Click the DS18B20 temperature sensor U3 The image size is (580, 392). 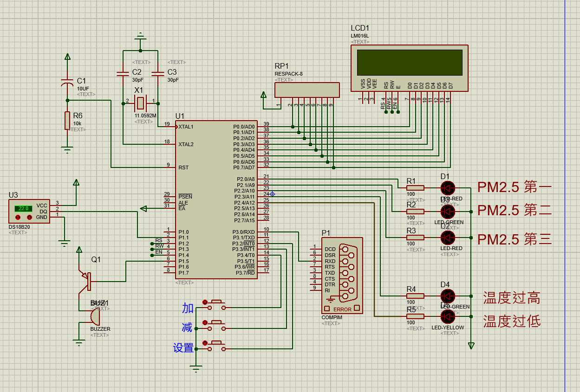(x=29, y=212)
